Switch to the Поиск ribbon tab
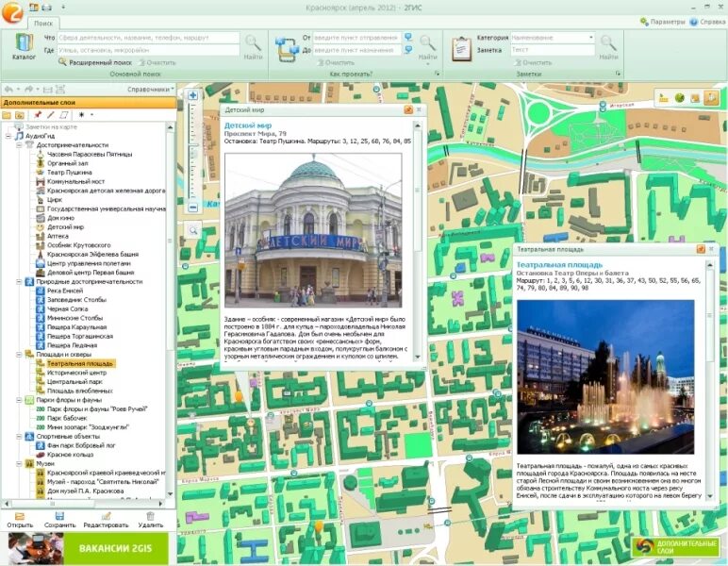This screenshot has width=728, height=566. coord(43,24)
